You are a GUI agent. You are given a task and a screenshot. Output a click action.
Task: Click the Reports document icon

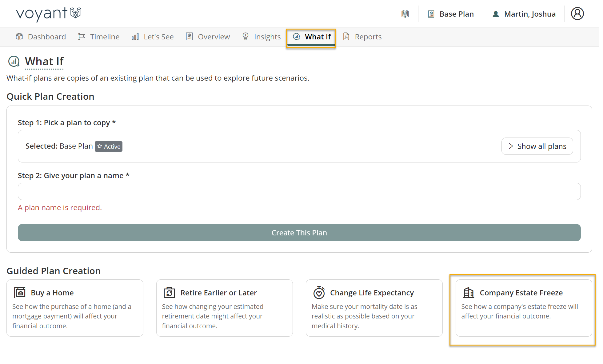346,37
